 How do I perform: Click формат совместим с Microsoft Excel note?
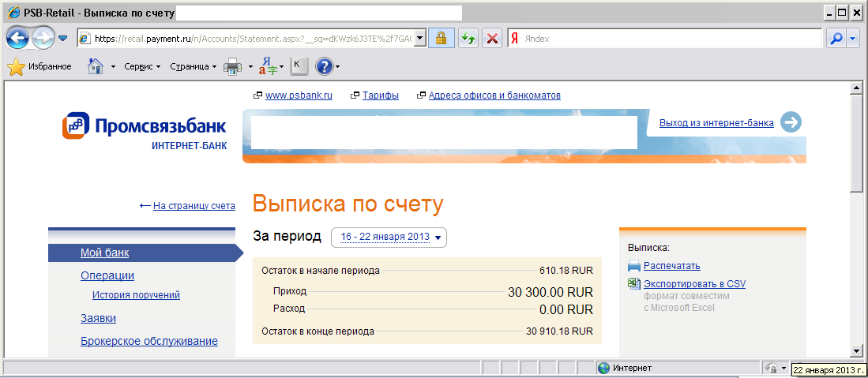[x=686, y=301]
